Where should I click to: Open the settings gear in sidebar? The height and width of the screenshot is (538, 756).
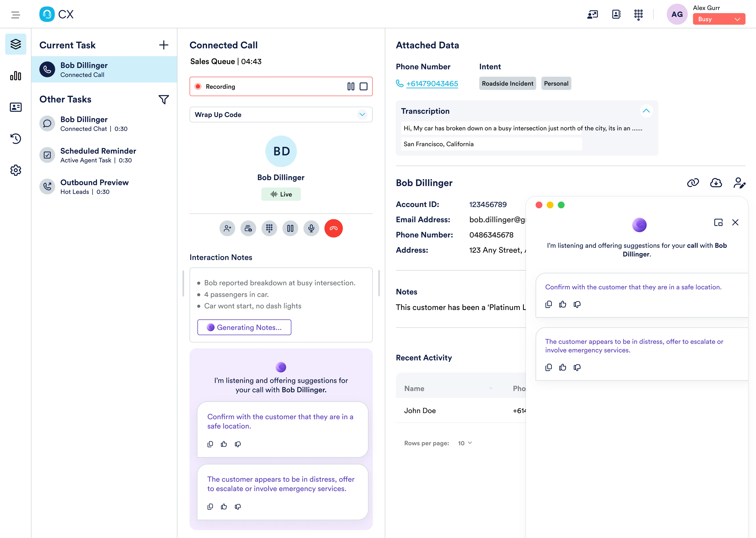15,170
